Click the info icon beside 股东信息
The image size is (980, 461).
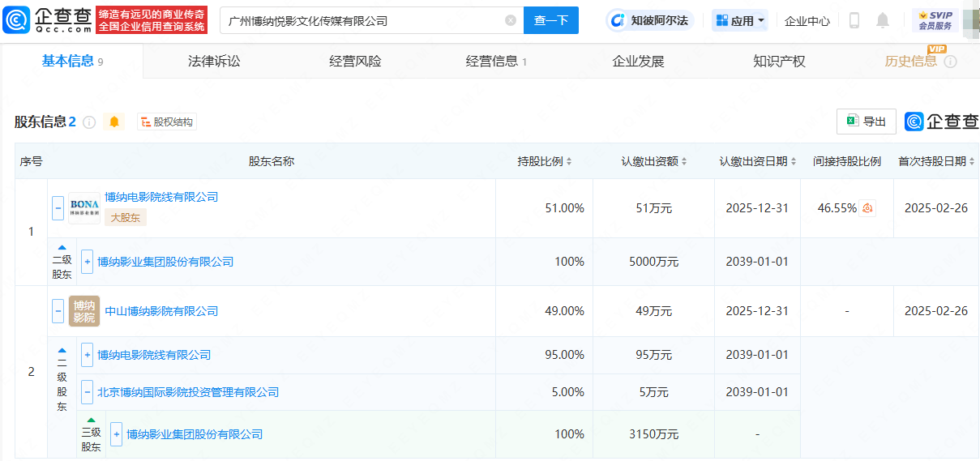coord(89,122)
